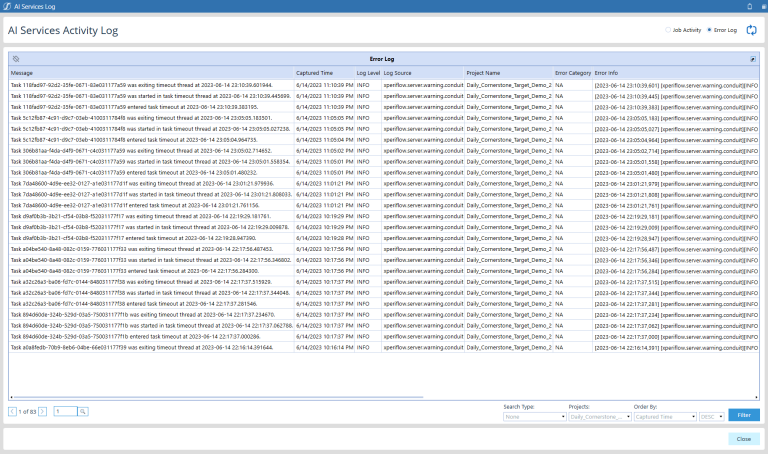
Task: Click Captured Time cell '6/14/2023 10:16:14 PM'
Action: (324, 347)
